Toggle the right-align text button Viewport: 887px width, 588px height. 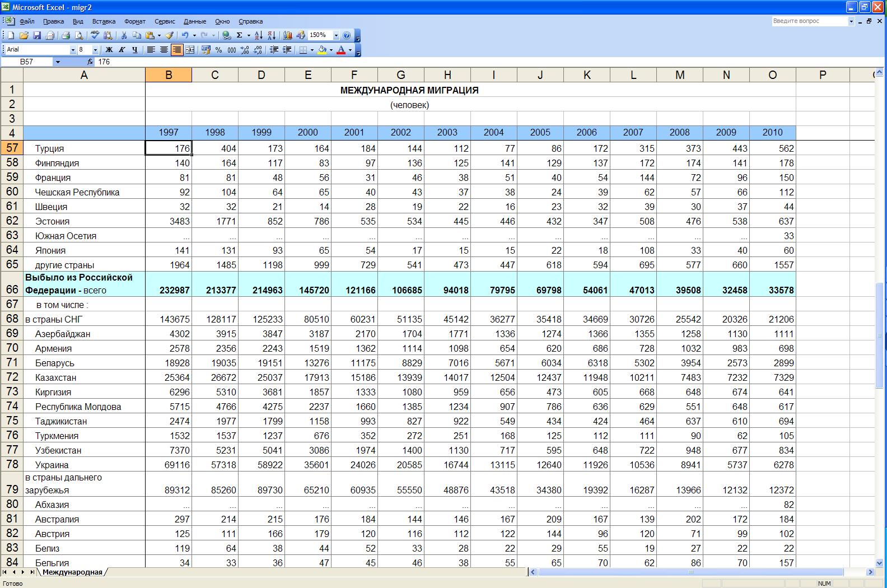177,50
